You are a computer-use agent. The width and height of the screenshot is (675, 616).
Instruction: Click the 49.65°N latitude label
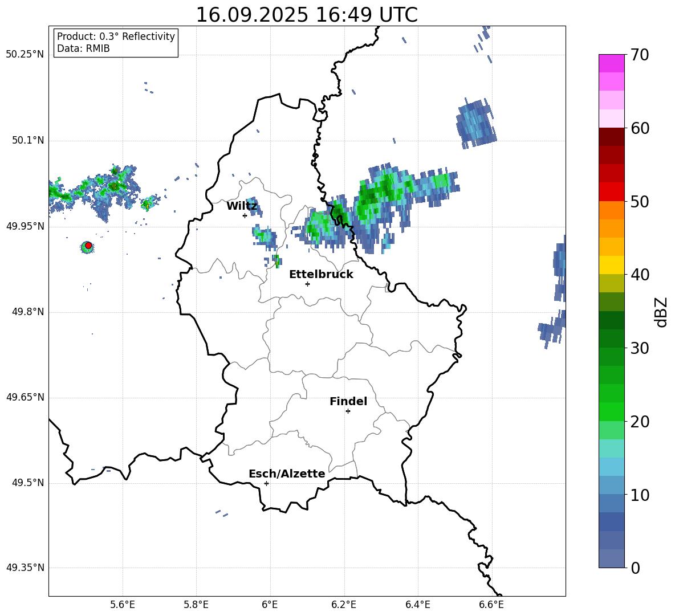tap(25, 398)
